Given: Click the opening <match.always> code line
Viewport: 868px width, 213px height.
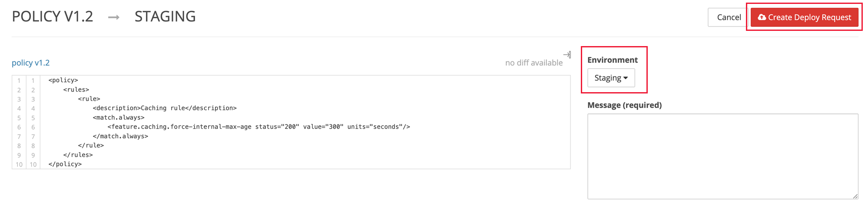Looking at the screenshot, I should point(118,117).
